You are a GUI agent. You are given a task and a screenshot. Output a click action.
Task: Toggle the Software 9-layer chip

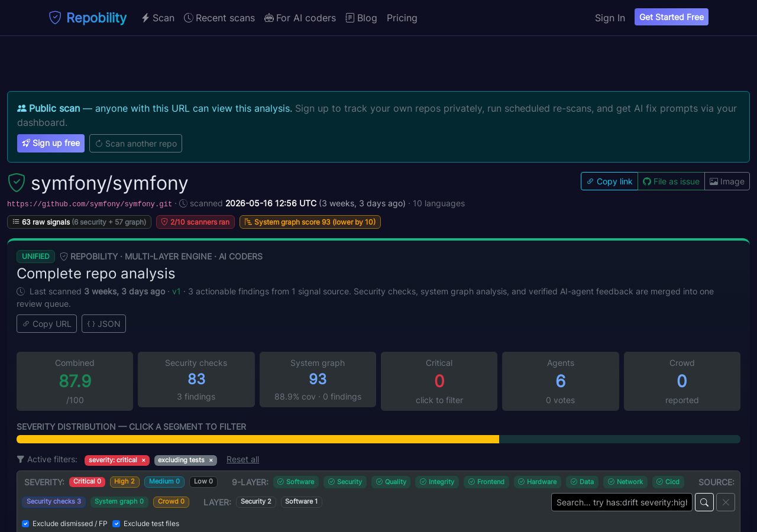click(x=296, y=482)
